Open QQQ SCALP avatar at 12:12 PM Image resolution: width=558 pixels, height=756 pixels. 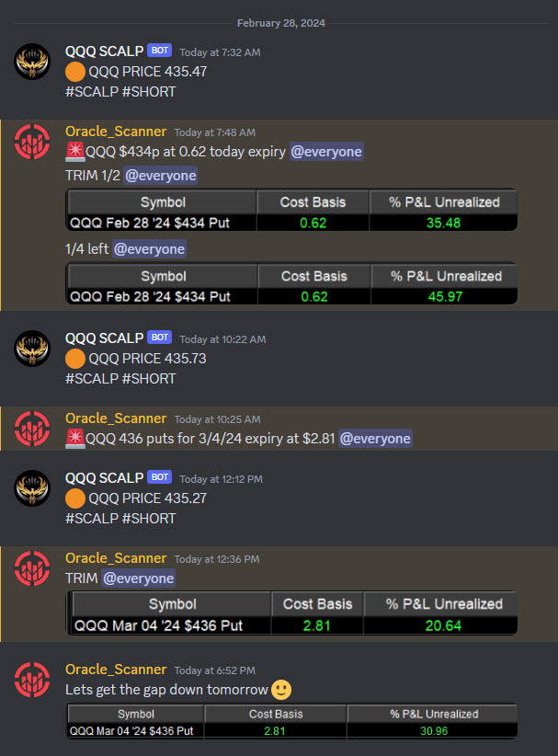point(32,488)
